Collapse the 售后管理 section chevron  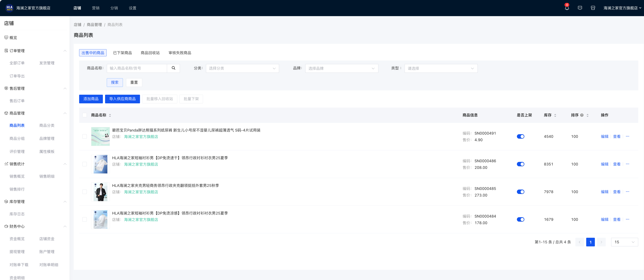click(x=65, y=88)
